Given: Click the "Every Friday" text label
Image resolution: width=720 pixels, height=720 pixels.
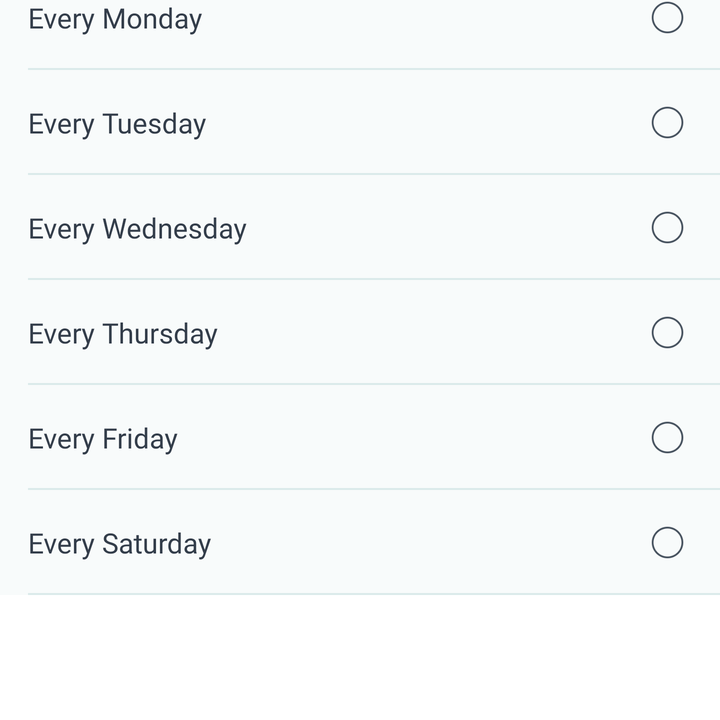Looking at the screenshot, I should pyautogui.click(x=103, y=440).
